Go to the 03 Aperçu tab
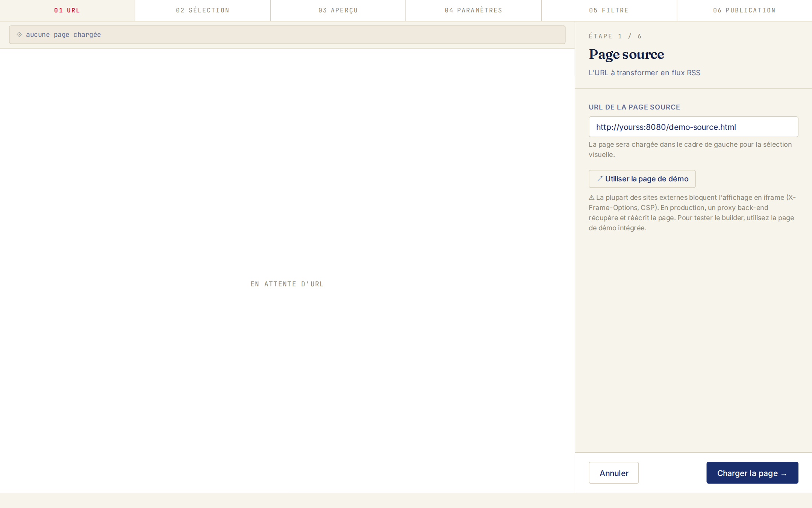 coord(338,10)
